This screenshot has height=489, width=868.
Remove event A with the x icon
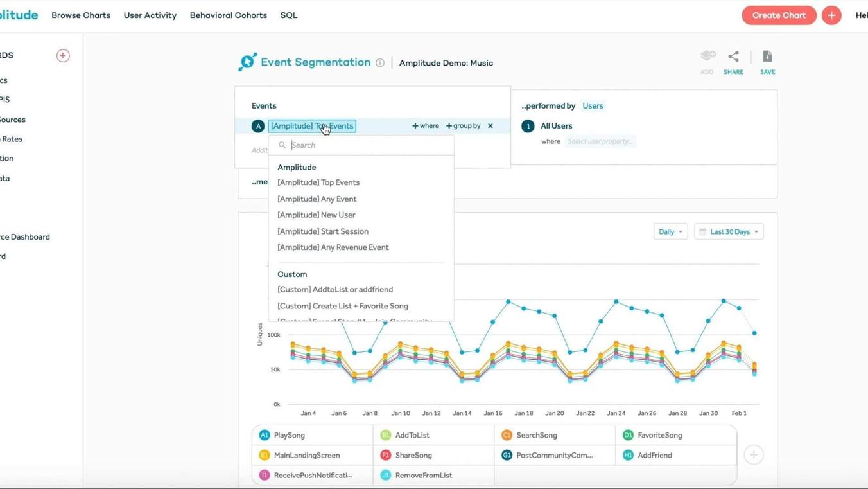coord(490,126)
